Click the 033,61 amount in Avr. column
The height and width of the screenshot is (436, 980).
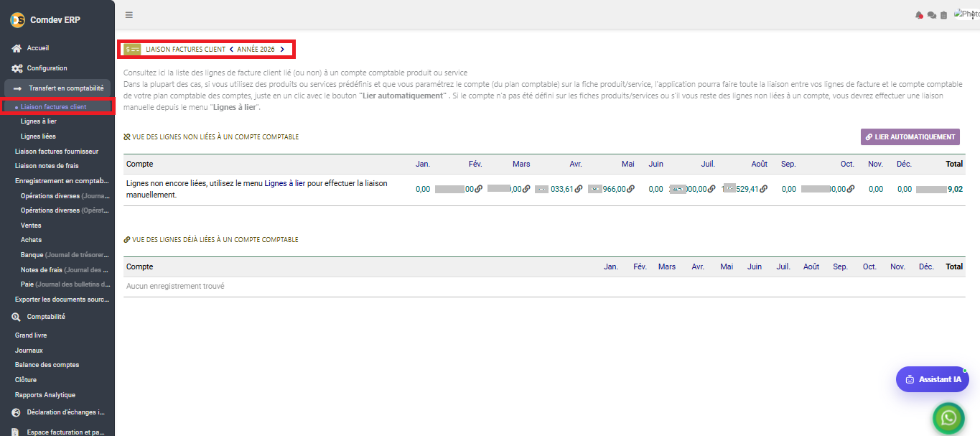pos(562,189)
